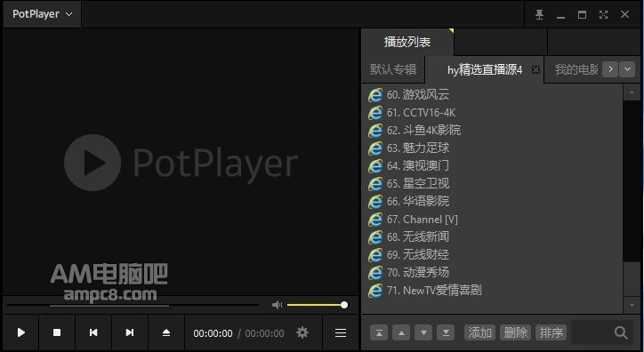Image resolution: width=644 pixels, height=352 pixels.
Task: Move selected playlist item up one
Action: pyautogui.click(x=401, y=332)
